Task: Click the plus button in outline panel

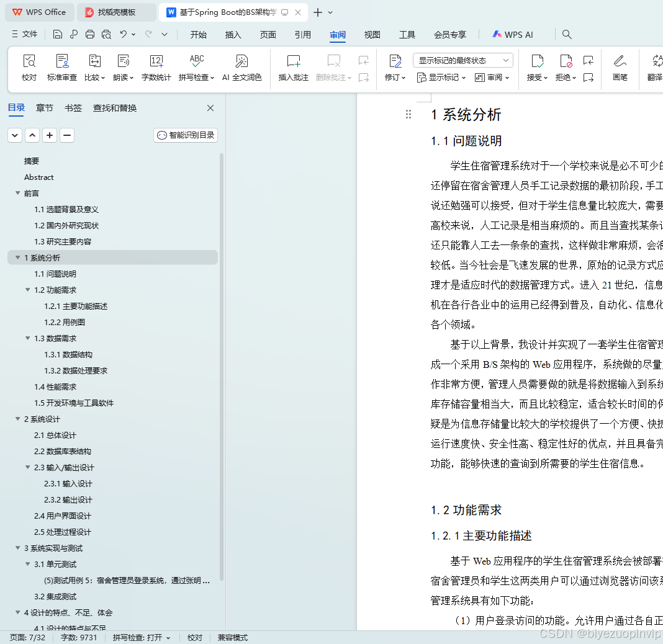Action: 50,135
